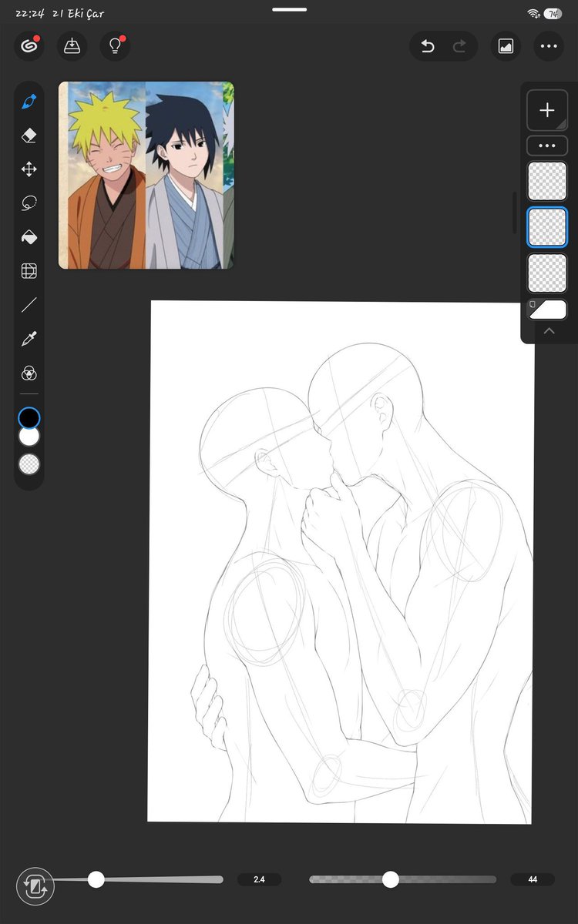578x924 pixels.
Task: Tap the rotate canvas icon at bottom left
Action: click(x=35, y=885)
